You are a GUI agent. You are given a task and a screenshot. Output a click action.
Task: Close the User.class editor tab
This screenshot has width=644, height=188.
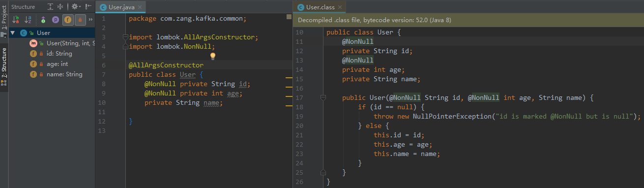(340, 7)
